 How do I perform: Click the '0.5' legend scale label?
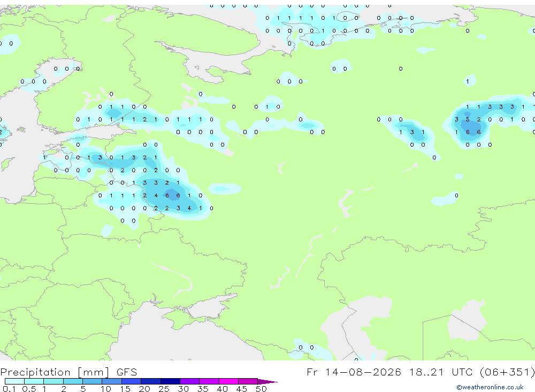pyautogui.click(x=29, y=389)
